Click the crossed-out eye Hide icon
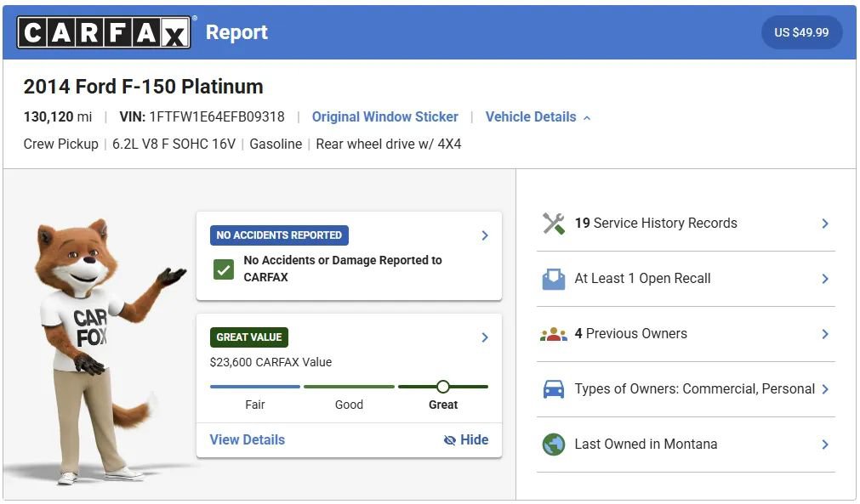Screen dimensions: 860x504 coord(450,440)
